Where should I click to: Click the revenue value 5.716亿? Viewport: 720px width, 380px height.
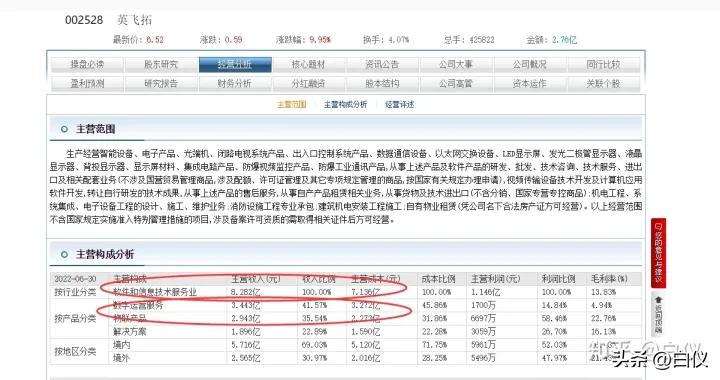[245, 345]
